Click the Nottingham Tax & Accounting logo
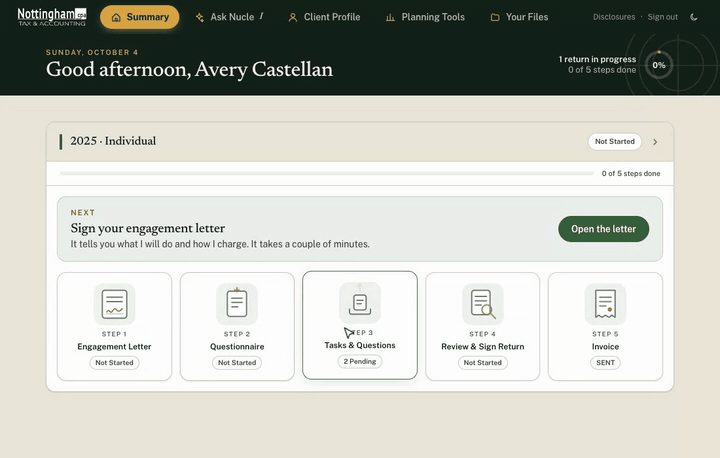Screen dimensions: 720x458 point(52,17)
